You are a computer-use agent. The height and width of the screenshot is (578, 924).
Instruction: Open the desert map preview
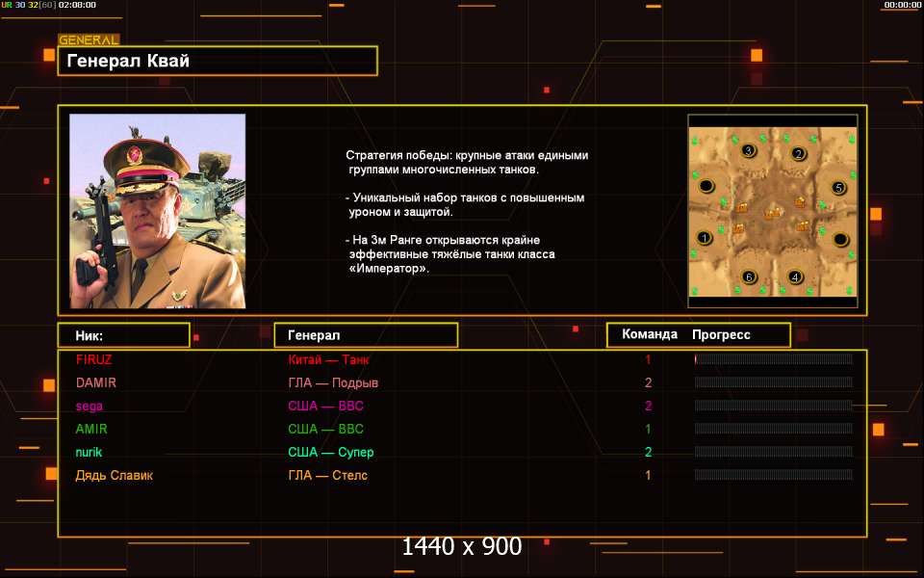tap(773, 211)
